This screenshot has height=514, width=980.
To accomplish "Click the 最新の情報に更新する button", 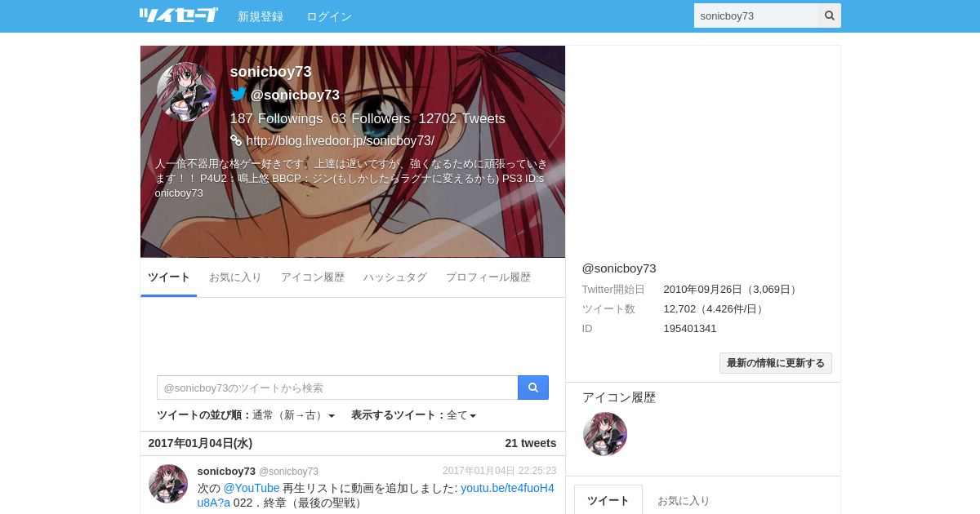I will 776,363.
